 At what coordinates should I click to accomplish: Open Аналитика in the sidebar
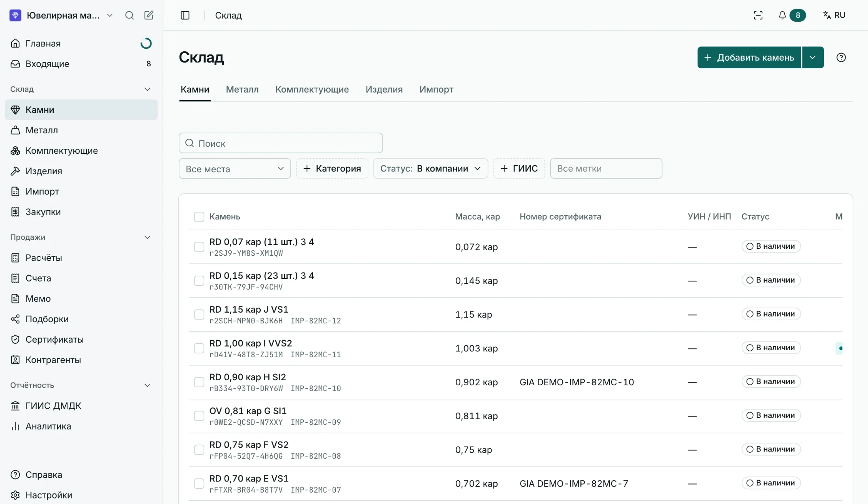(x=81, y=426)
